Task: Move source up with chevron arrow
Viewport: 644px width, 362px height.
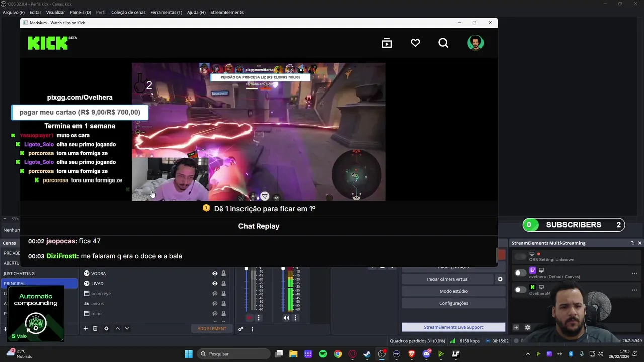Action: coord(118,329)
